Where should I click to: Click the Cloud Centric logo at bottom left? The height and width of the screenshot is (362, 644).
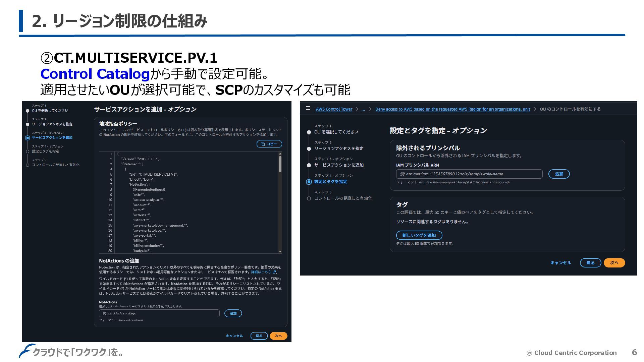click(x=27, y=351)
